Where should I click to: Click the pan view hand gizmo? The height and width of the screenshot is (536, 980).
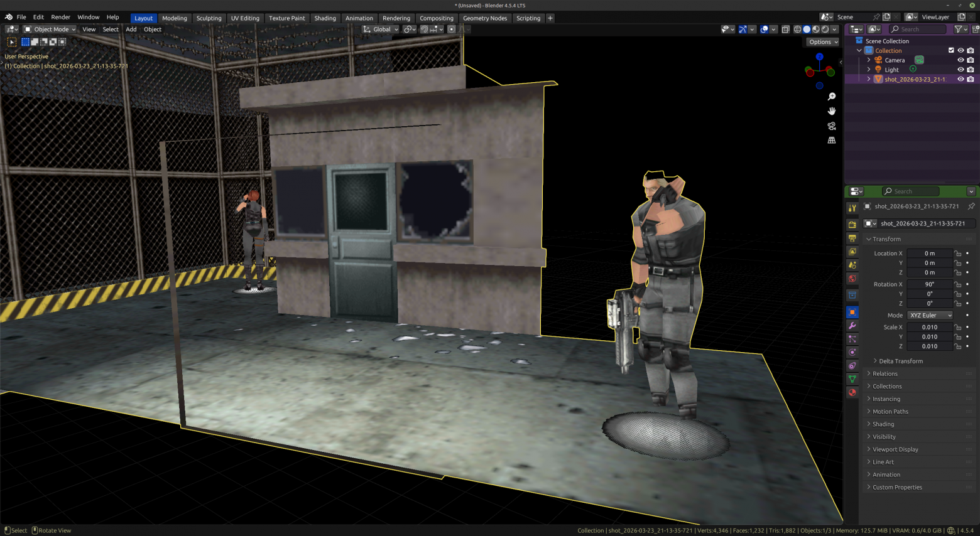(x=832, y=111)
